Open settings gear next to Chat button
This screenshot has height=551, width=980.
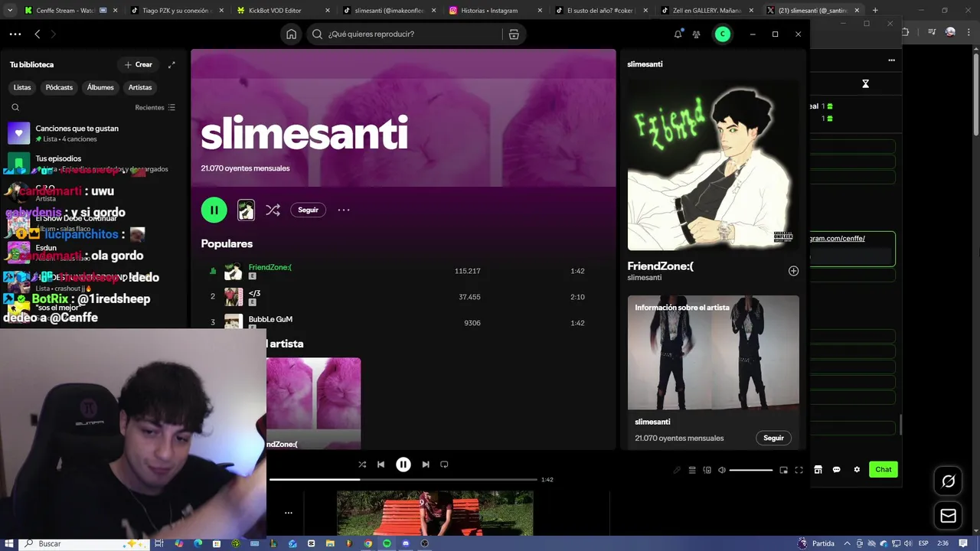click(857, 469)
